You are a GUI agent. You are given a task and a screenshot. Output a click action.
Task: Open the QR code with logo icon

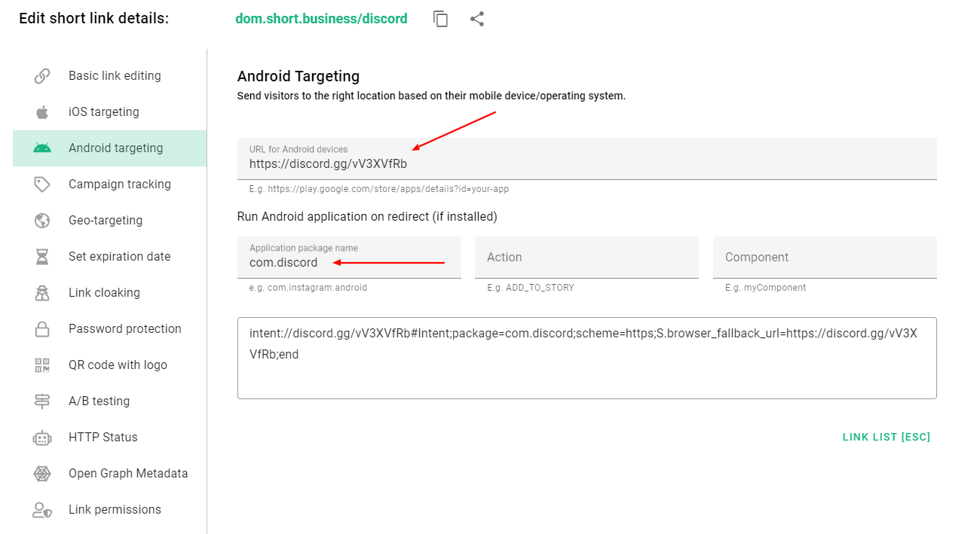tap(41, 365)
